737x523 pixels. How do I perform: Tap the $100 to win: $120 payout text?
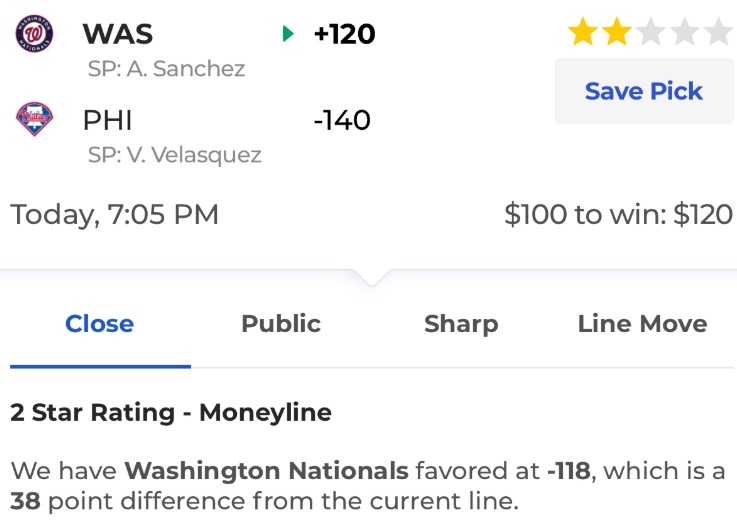[618, 214]
